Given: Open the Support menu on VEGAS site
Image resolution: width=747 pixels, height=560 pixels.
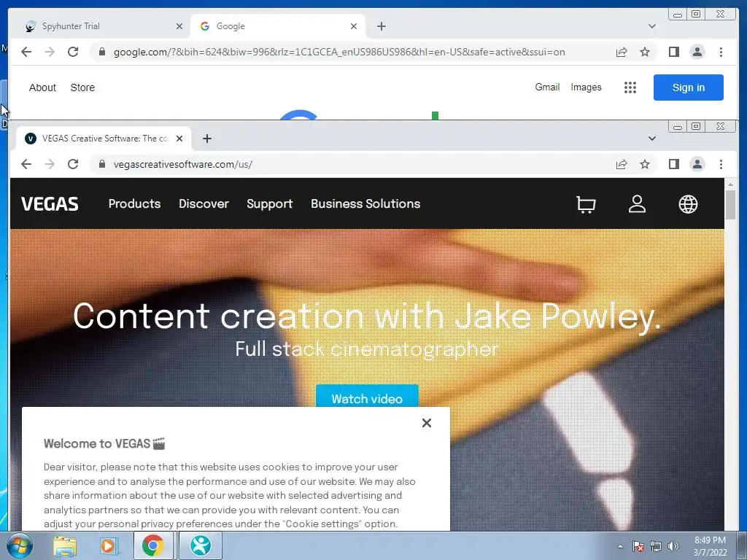Looking at the screenshot, I should point(270,204).
